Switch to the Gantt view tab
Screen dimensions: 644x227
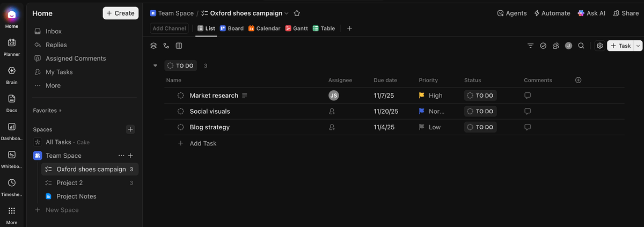click(296, 28)
